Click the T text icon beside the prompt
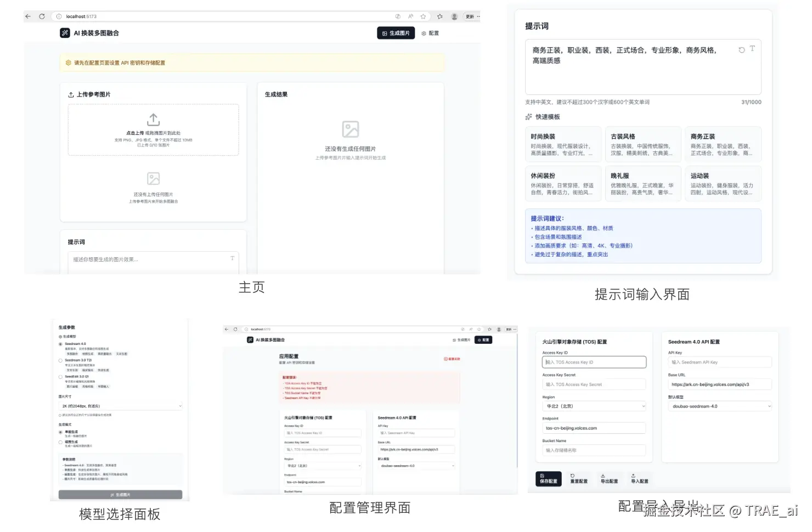 click(753, 49)
